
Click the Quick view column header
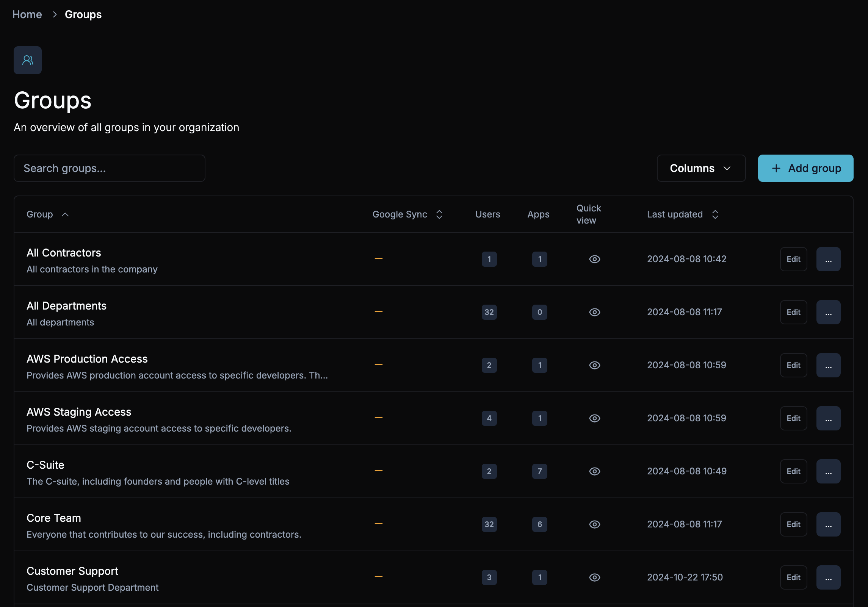point(589,214)
